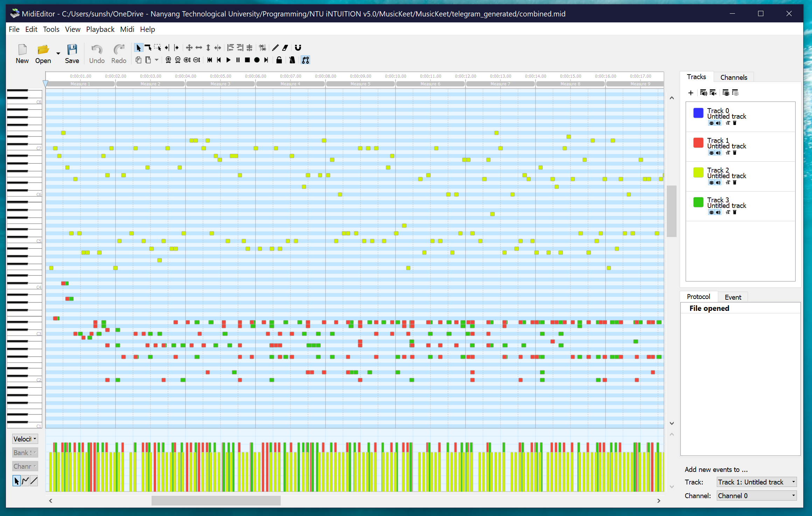Add a new track with plus icon

pos(691,93)
